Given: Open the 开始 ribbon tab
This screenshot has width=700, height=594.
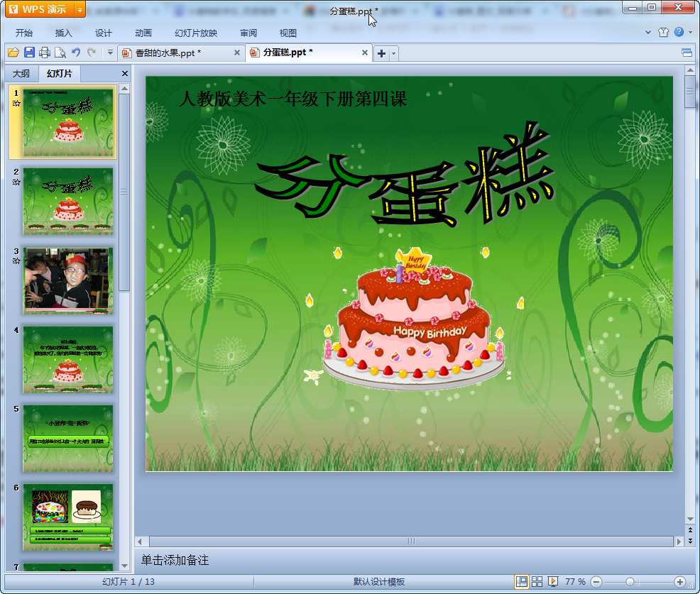Looking at the screenshot, I should pos(23,33).
